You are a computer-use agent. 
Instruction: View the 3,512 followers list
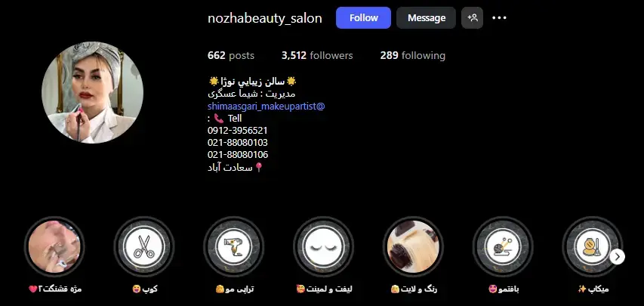click(317, 55)
